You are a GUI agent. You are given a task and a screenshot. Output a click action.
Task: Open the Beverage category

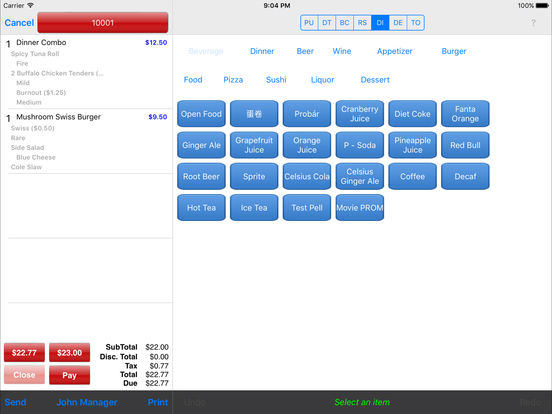[206, 51]
